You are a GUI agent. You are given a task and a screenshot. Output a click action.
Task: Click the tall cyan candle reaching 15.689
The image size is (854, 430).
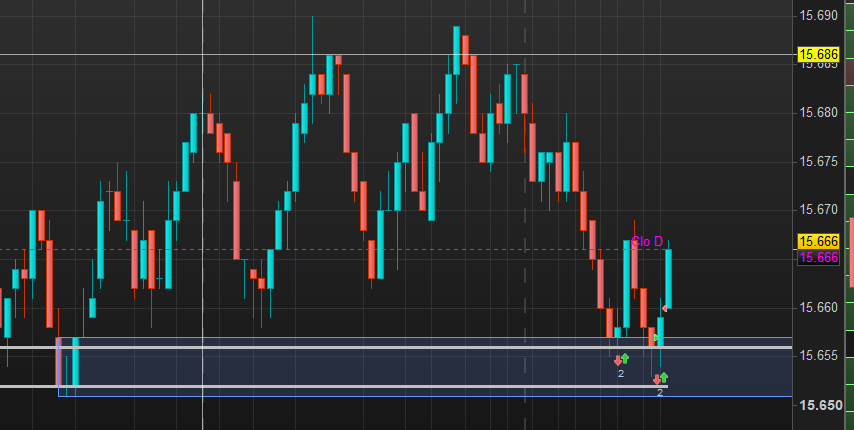pyautogui.click(x=456, y=50)
